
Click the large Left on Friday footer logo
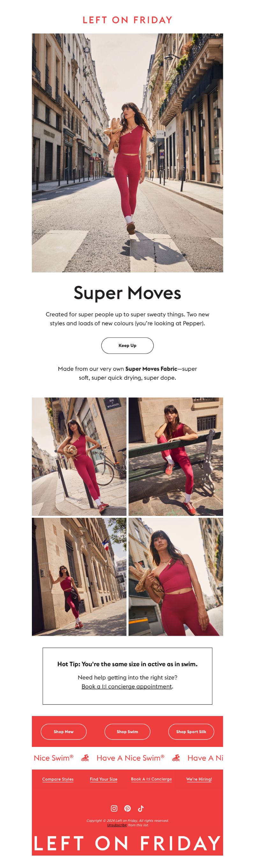127,843
